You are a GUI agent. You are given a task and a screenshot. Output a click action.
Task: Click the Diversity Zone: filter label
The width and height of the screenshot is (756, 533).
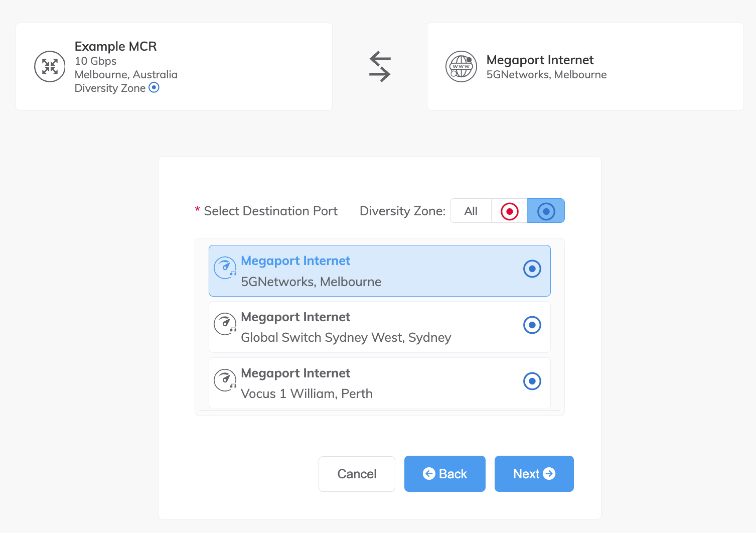point(402,211)
